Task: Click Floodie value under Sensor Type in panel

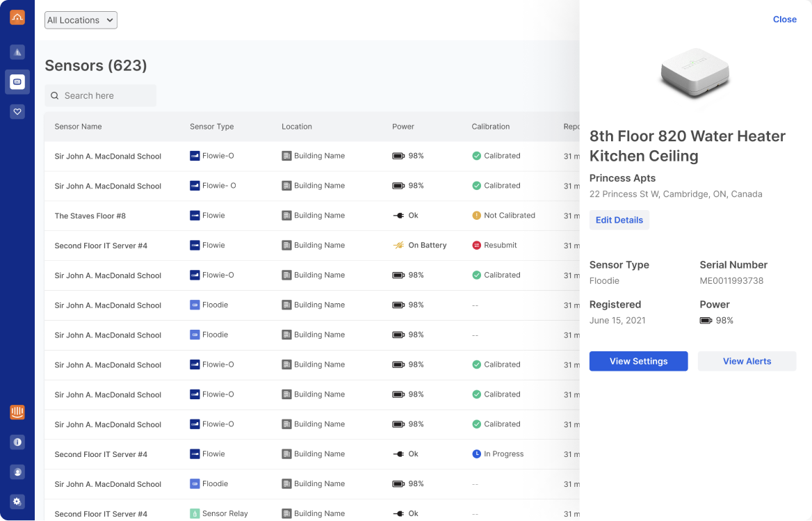Action: pos(604,281)
